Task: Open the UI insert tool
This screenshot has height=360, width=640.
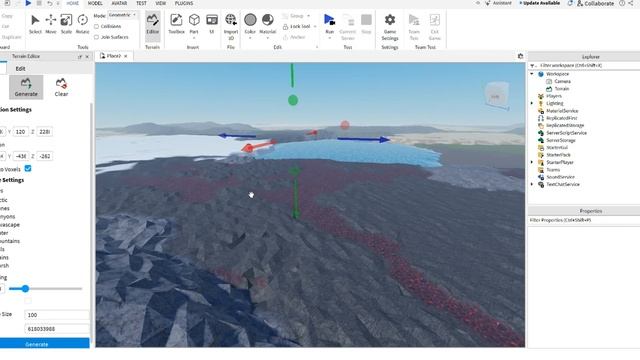Action: tap(212, 24)
